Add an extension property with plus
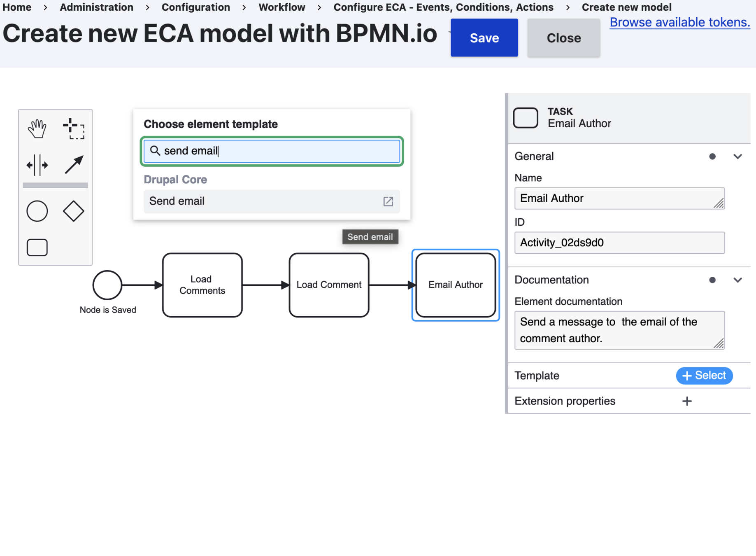The width and height of the screenshot is (756, 556). click(x=687, y=401)
